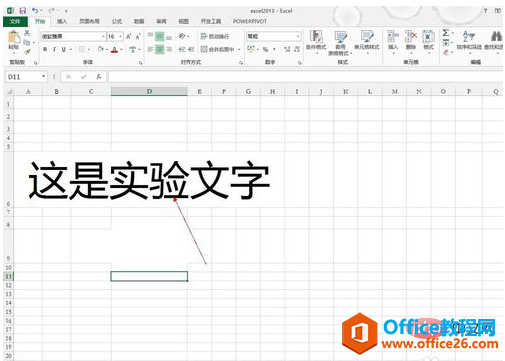Expand the Name Box D11 dropdown
Screen dimensions: 505x361
pos(43,77)
